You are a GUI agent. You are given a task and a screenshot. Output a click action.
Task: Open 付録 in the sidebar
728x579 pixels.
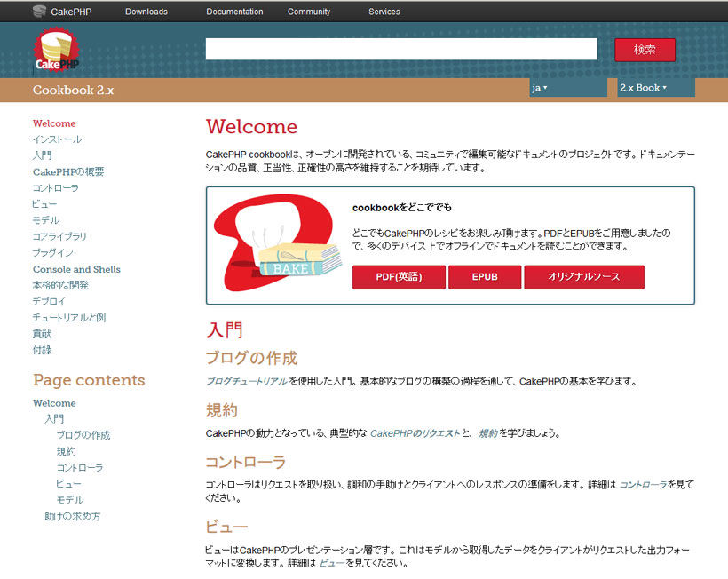(42, 350)
